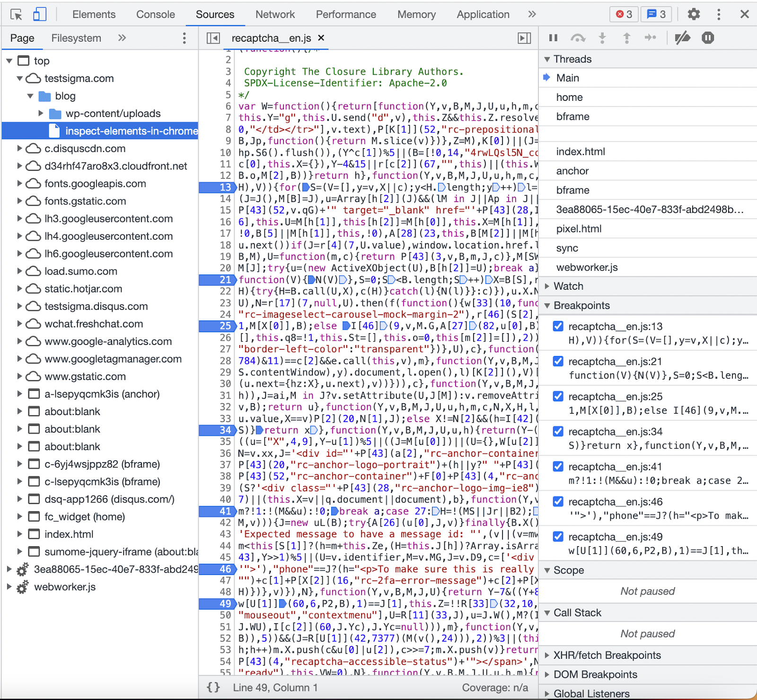Screen dimensions: 757x700
Task: Click line number 34 in the gutter
Action: (225, 430)
